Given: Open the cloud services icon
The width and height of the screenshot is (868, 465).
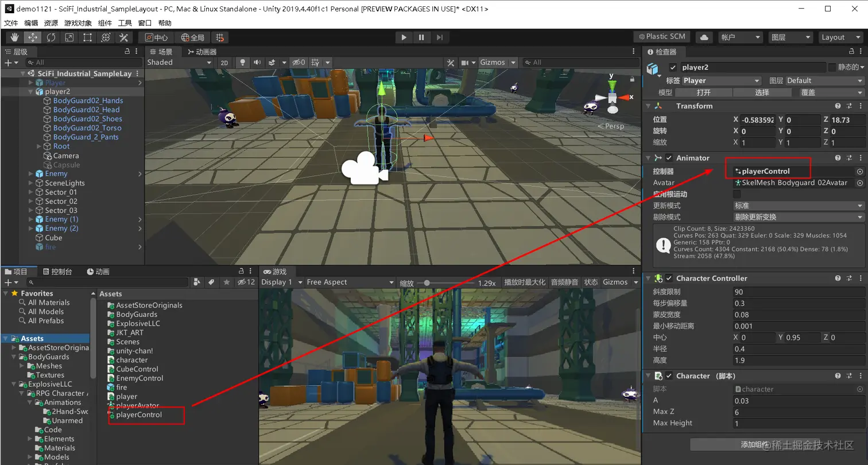Looking at the screenshot, I should [704, 37].
